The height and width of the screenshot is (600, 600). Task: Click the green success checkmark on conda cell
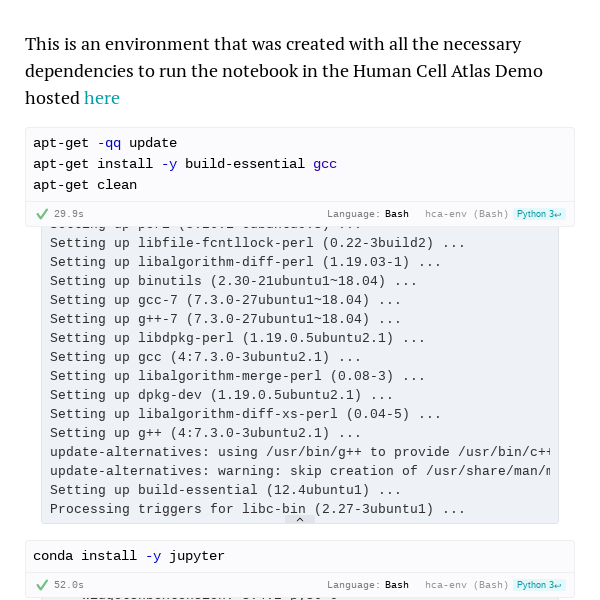(x=42, y=585)
